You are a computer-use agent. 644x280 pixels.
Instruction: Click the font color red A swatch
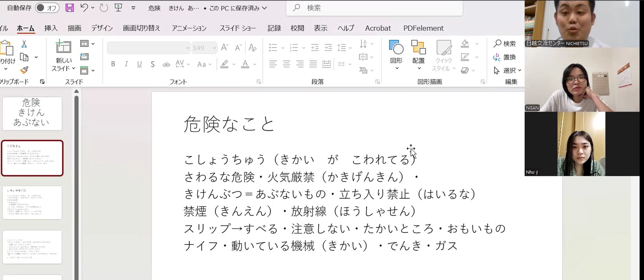point(245,64)
